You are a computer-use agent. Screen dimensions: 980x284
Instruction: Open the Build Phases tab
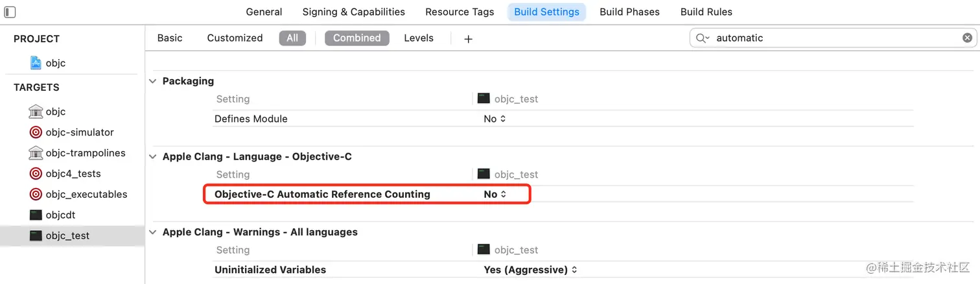point(629,12)
